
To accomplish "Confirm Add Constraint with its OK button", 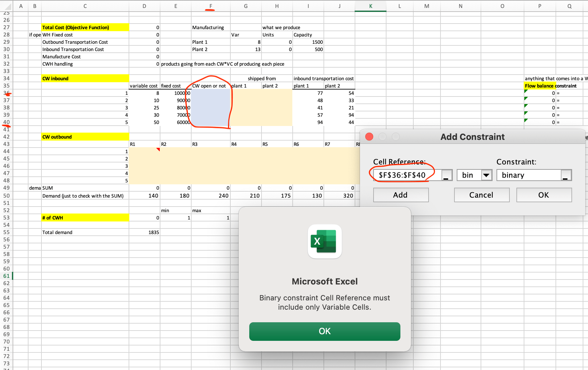I will (544, 195).
